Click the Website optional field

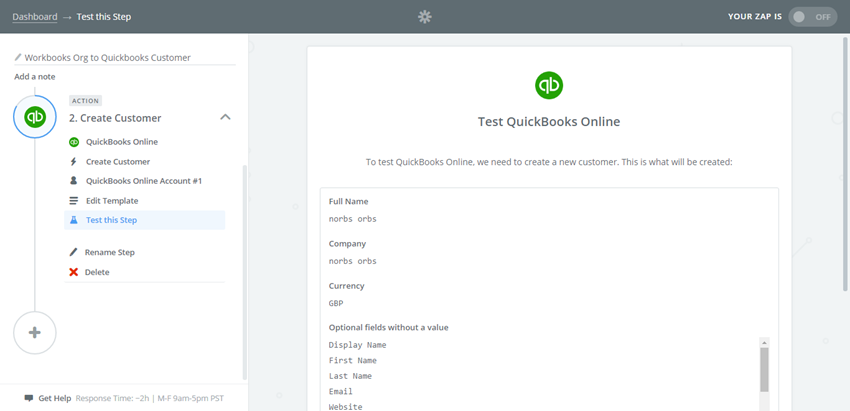pos(345,407)
